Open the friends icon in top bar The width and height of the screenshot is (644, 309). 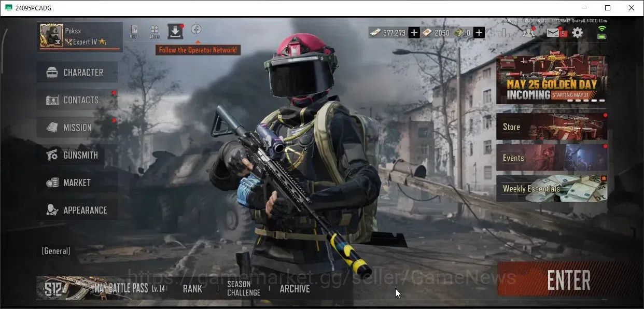pos(528,33)
